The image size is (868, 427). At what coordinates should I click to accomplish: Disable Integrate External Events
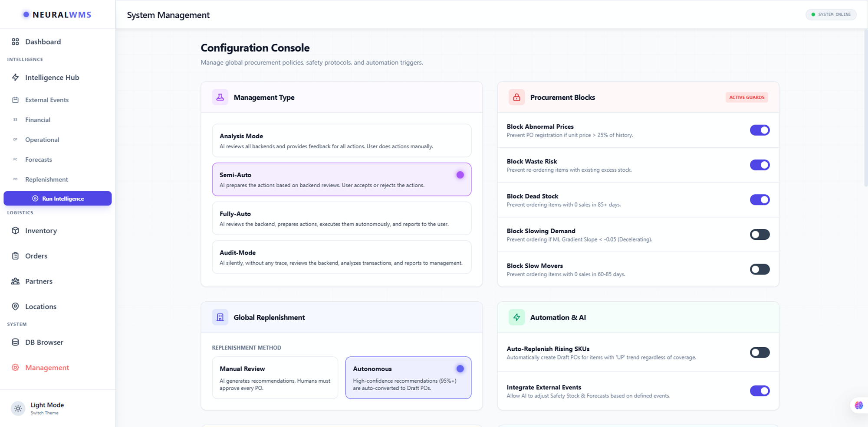tap(759, 391)
